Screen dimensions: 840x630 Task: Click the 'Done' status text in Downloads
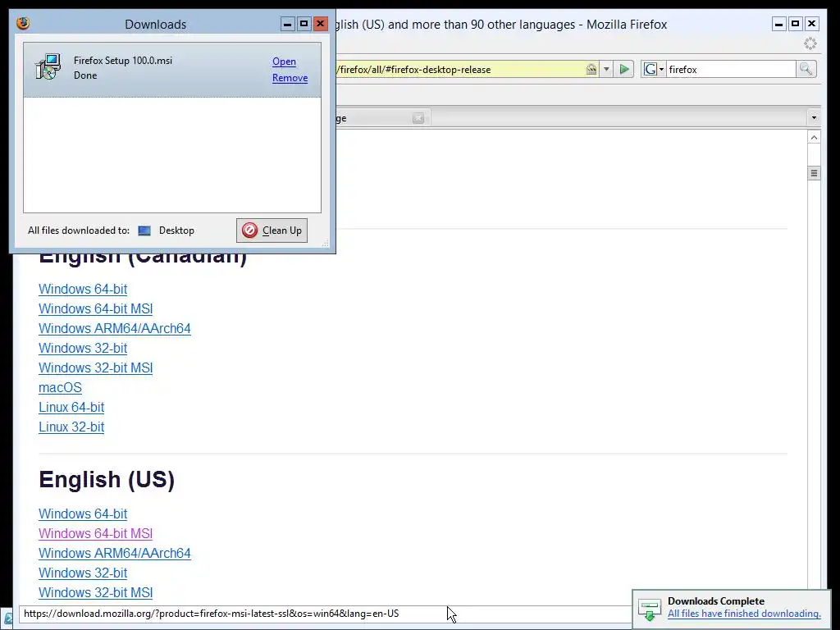85,75
